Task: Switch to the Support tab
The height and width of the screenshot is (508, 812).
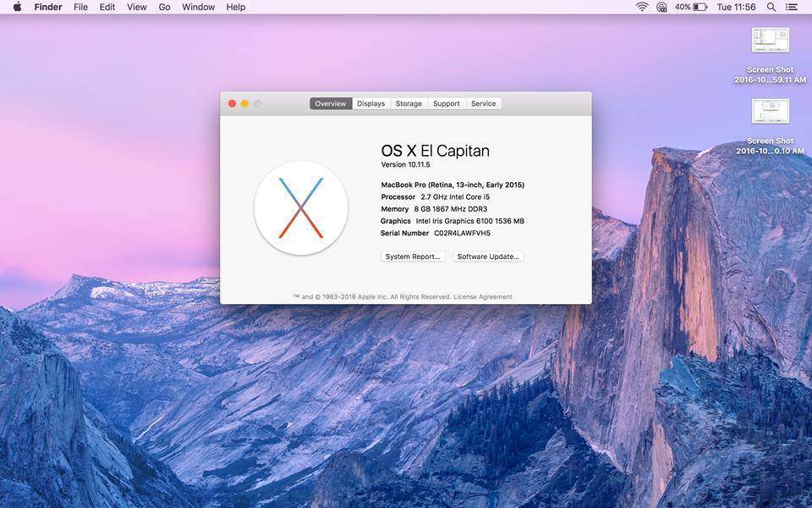Action: point(447,103)
